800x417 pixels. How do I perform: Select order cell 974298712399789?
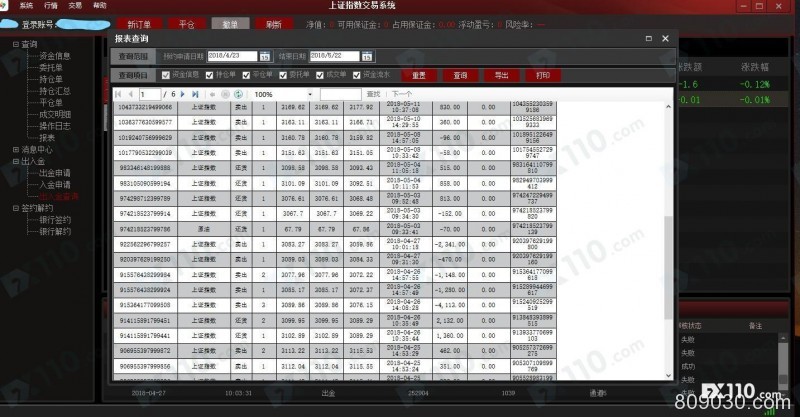(x=145, y=199)
